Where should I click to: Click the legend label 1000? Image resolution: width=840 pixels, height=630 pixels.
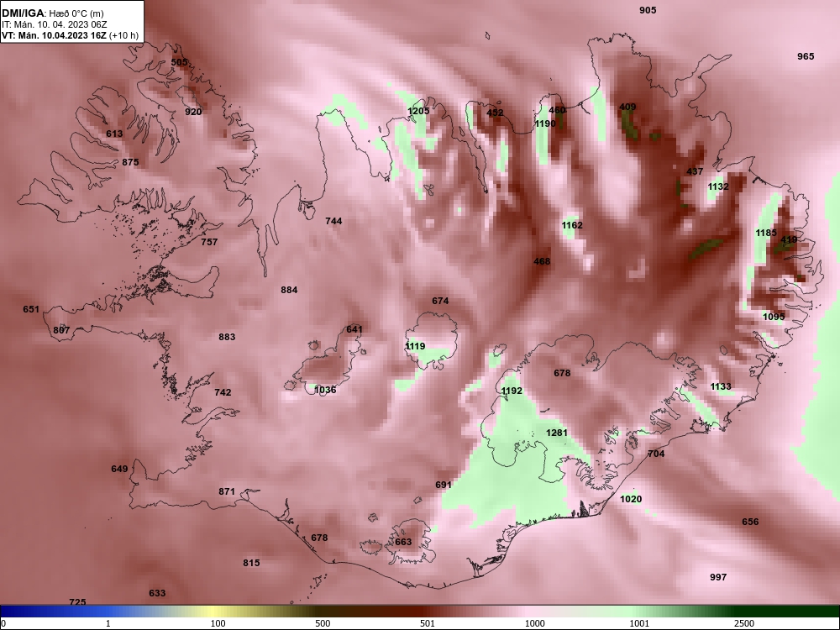pyautogui.click(x=535, y=623)
